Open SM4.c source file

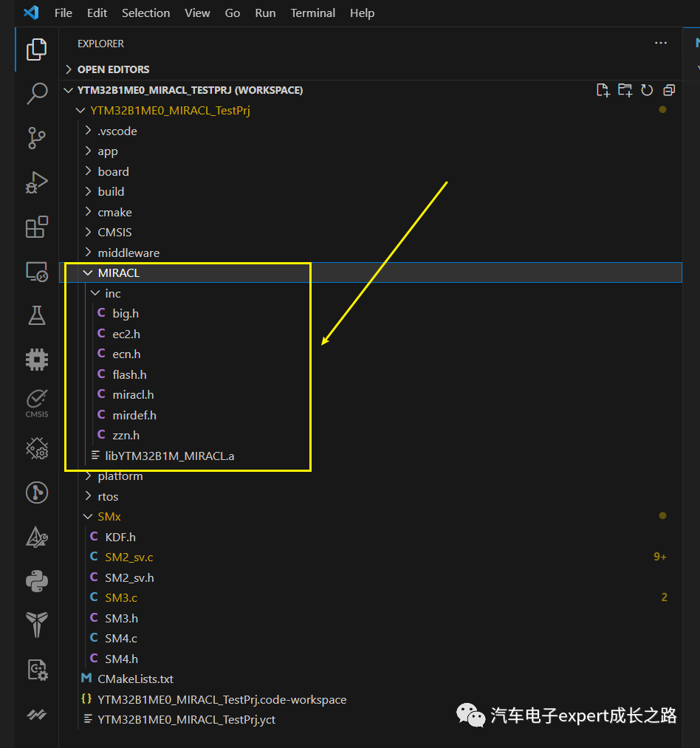coord(370,638)
